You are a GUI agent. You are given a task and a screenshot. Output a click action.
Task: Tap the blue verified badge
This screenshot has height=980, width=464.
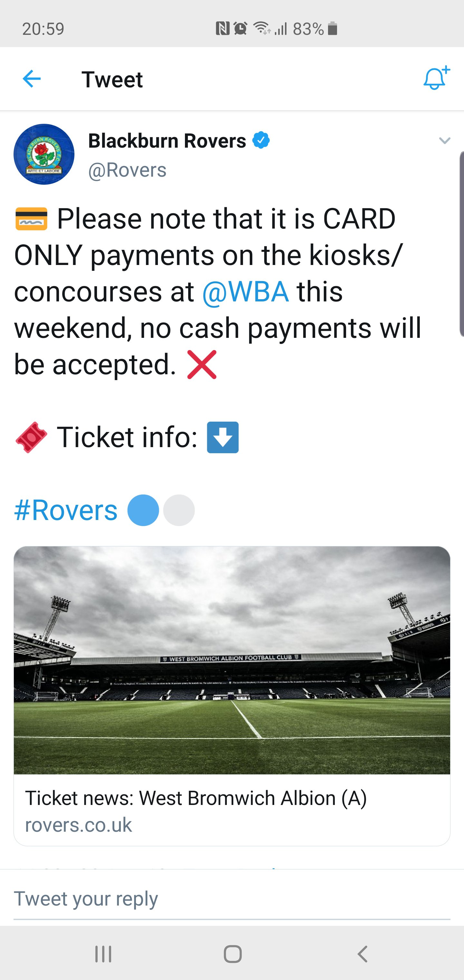click(x=261, y=140)
